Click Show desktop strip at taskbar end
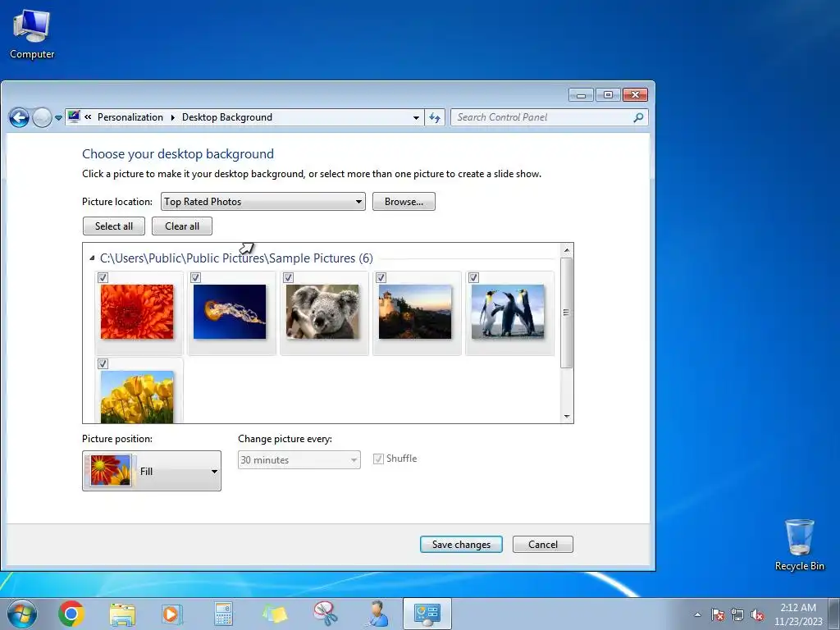 pos(834,614)
